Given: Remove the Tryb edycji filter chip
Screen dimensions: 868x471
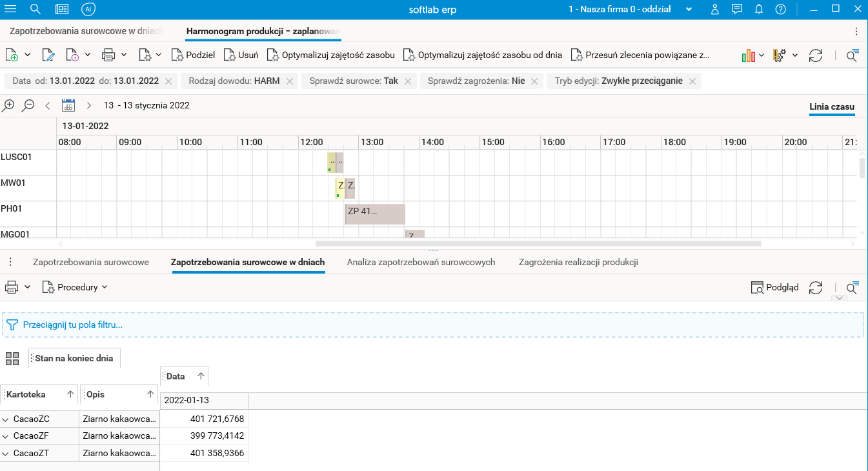Looking at the screenshot, I should tap(692, 81).
